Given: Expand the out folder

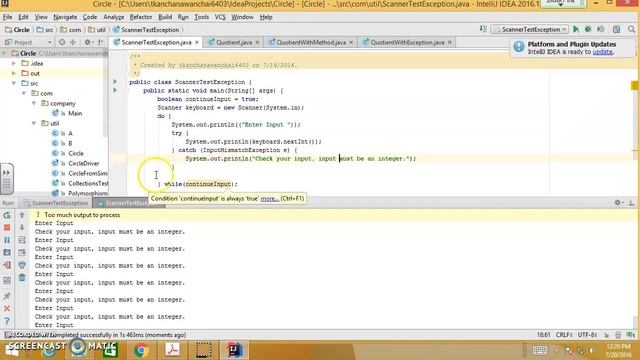Looking at the screenshot, I should (x=14, y=73).
